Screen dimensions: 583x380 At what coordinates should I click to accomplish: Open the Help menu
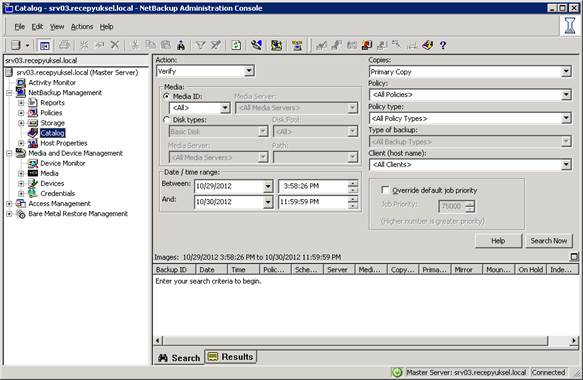click(x=106, y=27)
